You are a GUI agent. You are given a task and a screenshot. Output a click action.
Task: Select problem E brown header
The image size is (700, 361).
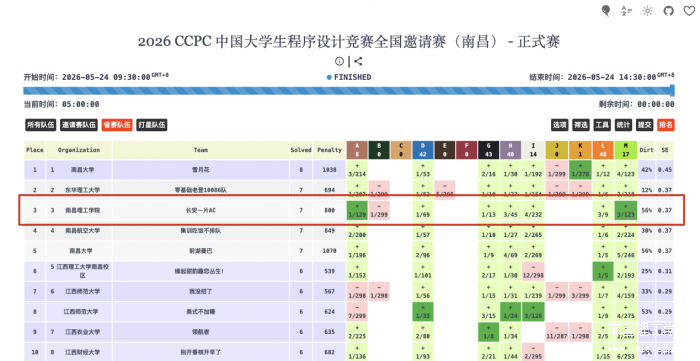(445, 150)
